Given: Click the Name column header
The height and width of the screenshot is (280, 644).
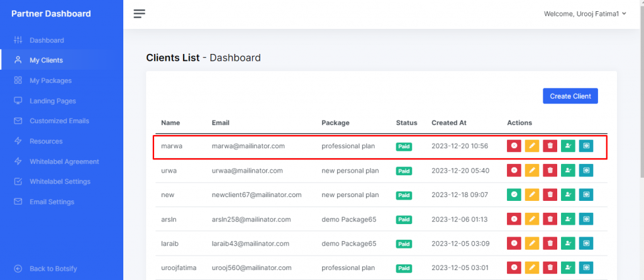Looking at the screenshot, I should (170, 122).
